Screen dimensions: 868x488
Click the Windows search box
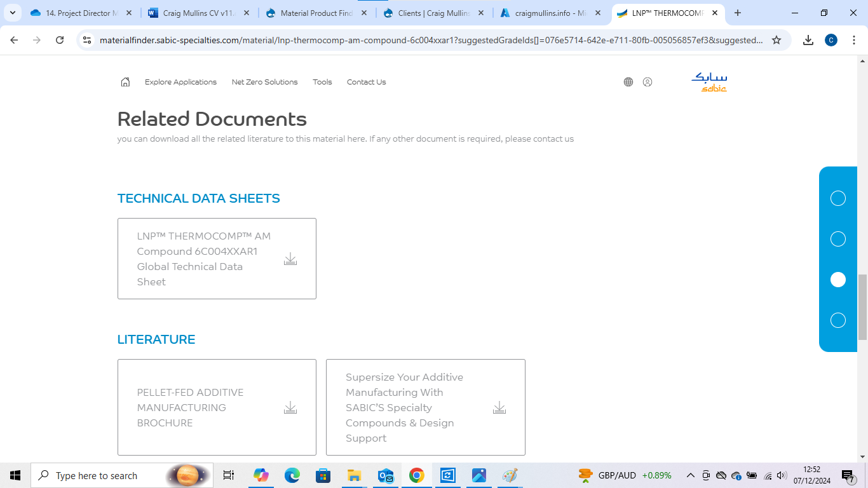[x=122, y=475]
